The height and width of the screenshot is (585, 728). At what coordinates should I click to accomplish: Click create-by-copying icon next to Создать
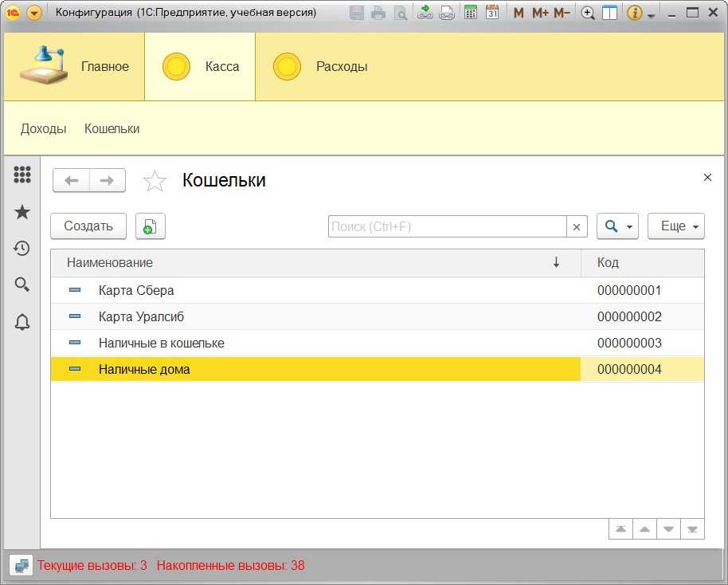coord(150,226)
